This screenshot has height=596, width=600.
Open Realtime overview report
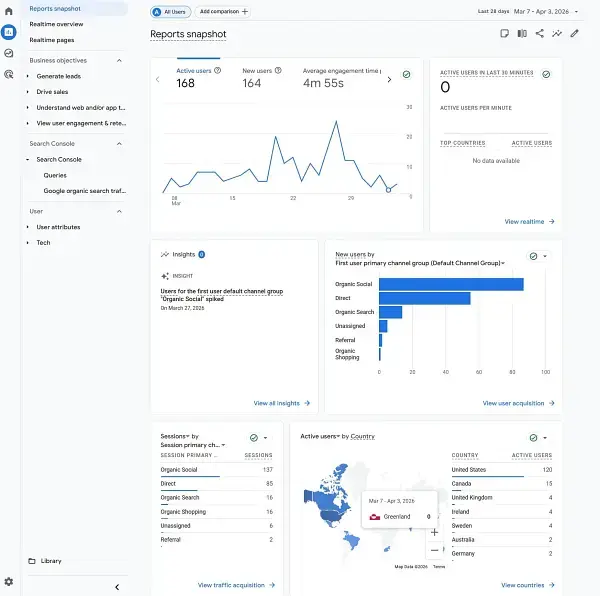(x=56, y=23)
